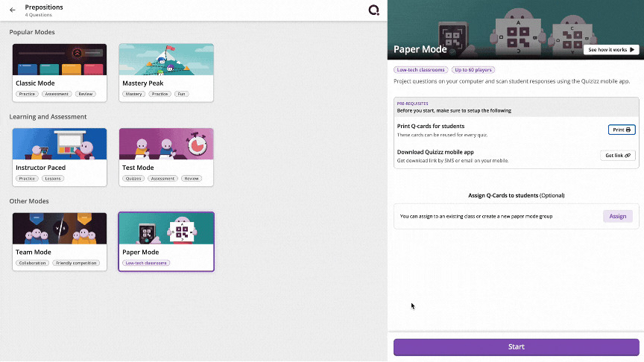644x362 pixels.
Task: Click the Fun tag on Mastery Peak
Action: coord(182,94)
